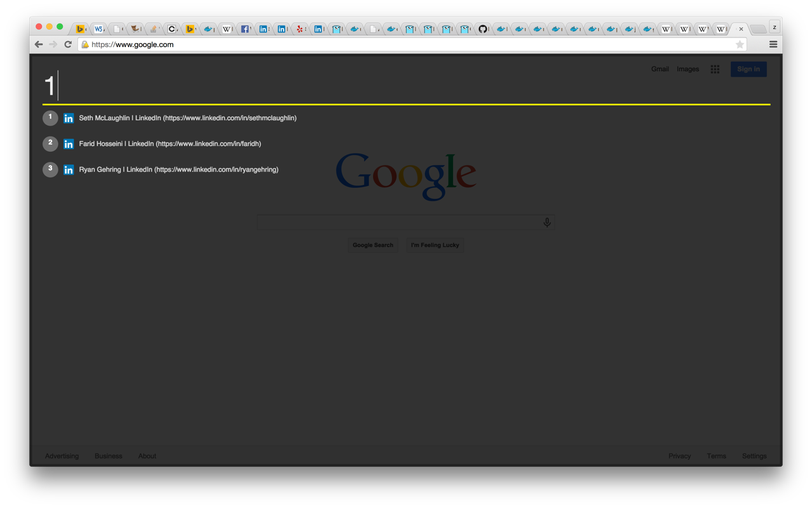Open the About footer link

[x=147, y=456]
